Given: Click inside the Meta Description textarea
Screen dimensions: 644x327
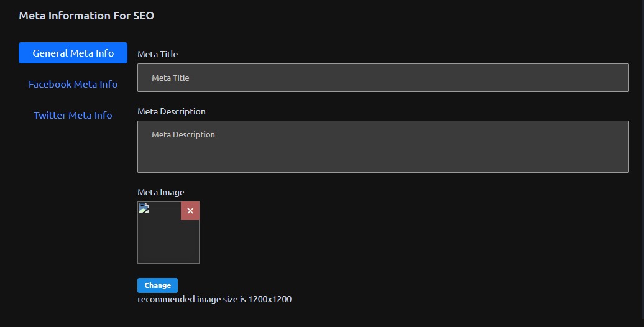Looking at the screenshot, I should coord(383,152).
